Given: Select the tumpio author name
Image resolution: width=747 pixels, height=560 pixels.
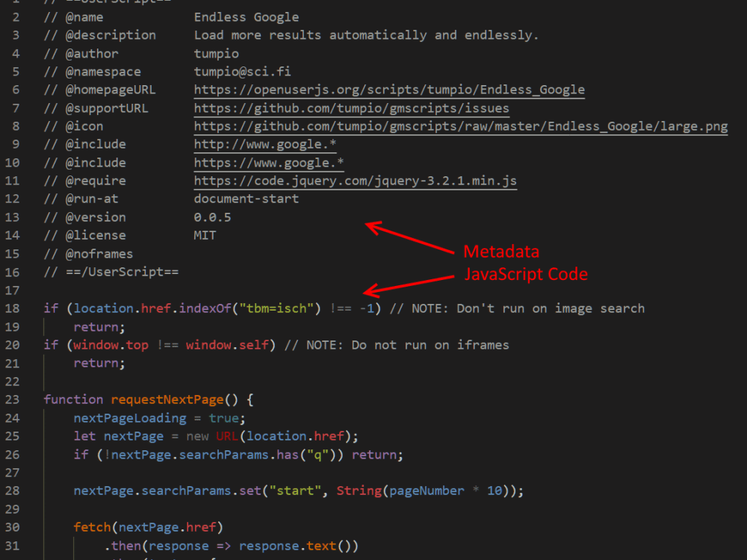Looking at the screenshot, I should (215, 53).
